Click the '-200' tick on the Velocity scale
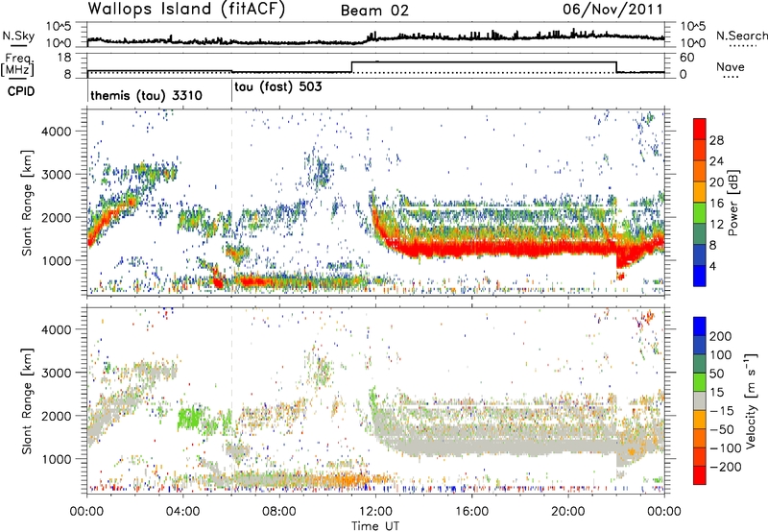Screen dimensions: 768x532 click(726, 467)
